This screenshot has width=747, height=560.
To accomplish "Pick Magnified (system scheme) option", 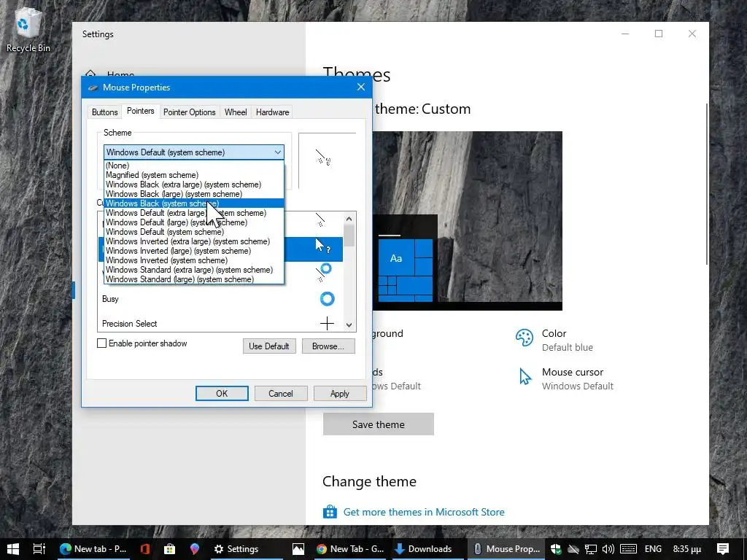I will [x=194, y=175].
